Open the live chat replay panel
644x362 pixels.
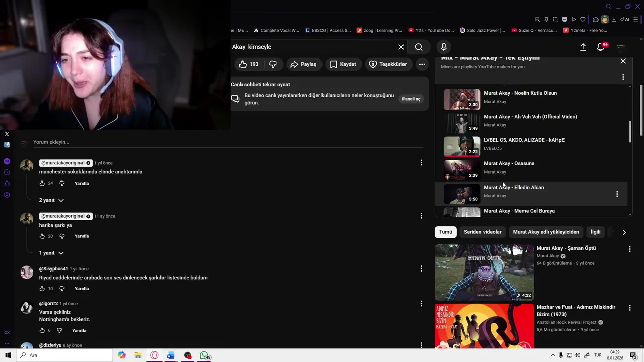[411, 99]
